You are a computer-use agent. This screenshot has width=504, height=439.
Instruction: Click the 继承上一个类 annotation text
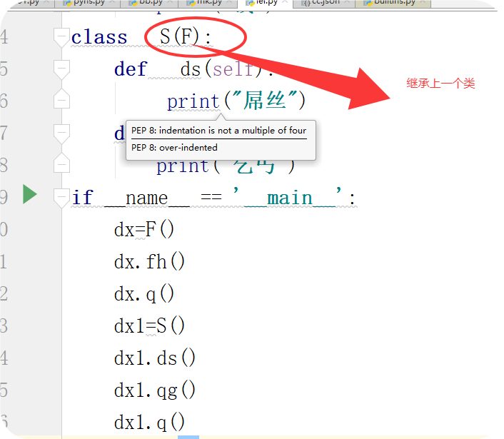click(x=440, y=84)
